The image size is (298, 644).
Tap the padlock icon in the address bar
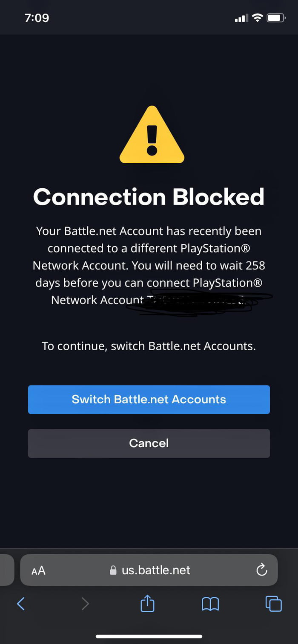(x=112, y=570)
